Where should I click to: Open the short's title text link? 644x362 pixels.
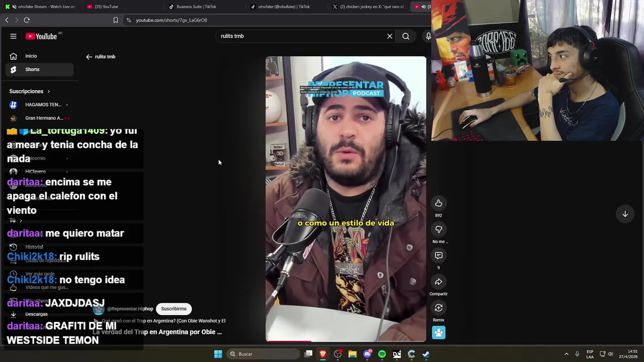pyautogui.click(x=157, y=332)
